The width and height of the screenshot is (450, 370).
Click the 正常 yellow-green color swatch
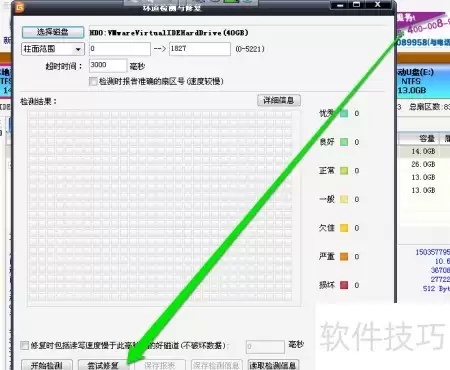click(x=344, y=171)
